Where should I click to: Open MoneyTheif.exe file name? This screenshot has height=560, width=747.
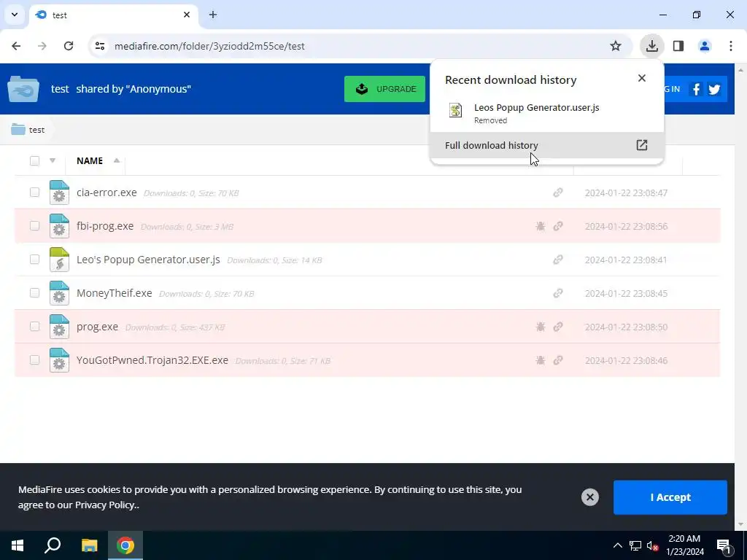click(115, 293)
